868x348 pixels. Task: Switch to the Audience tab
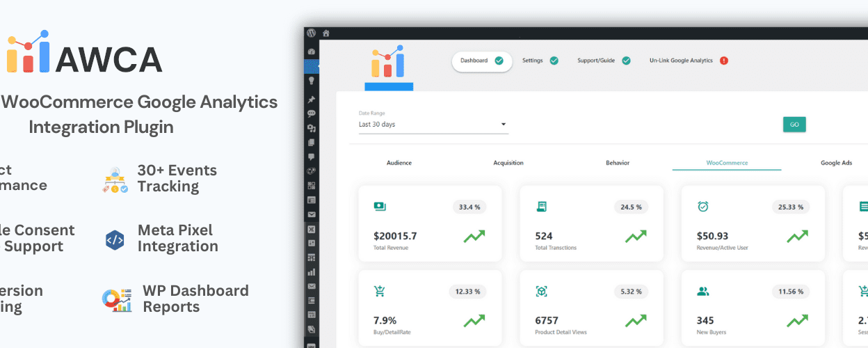click(399, 163)
